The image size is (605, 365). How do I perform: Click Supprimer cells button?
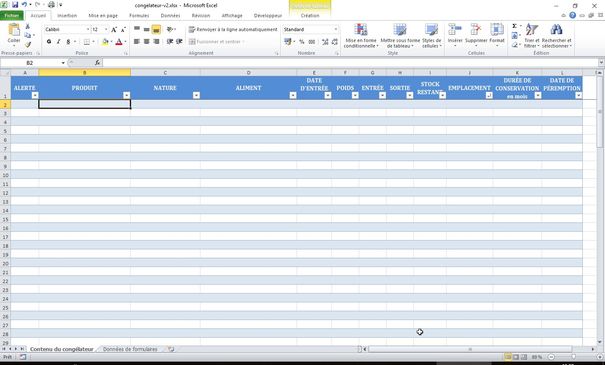tap(476, 35)
